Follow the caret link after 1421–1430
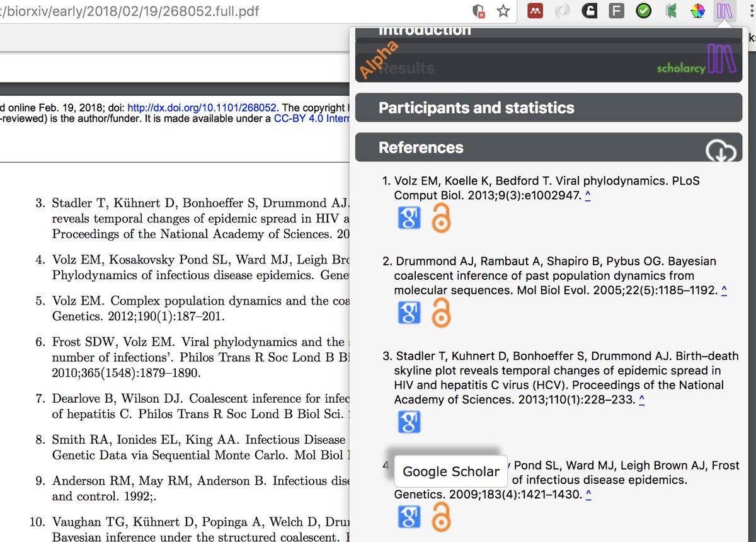This screenshot has width=756, height=542. [x=588, y=495]
